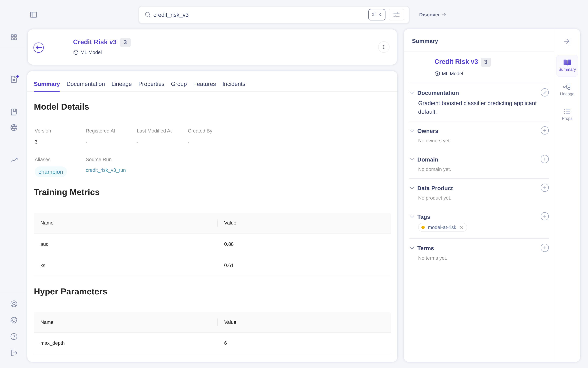
Task: Remove the model-at-risk tag
Action: click(x=461, y=227)
